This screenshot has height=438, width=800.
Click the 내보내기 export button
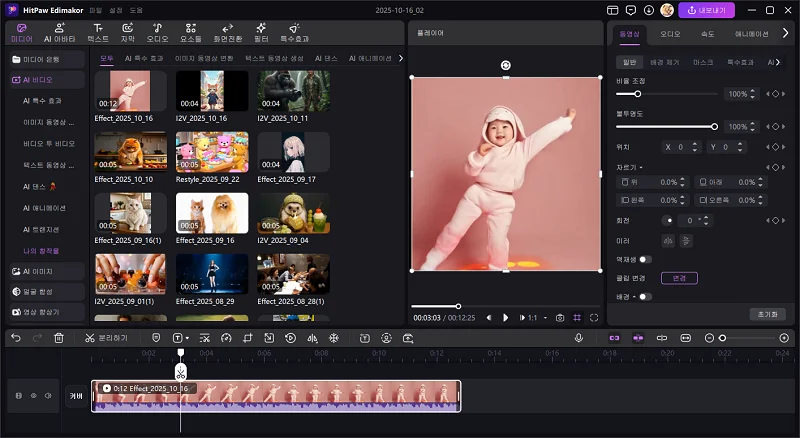point(707,10)
